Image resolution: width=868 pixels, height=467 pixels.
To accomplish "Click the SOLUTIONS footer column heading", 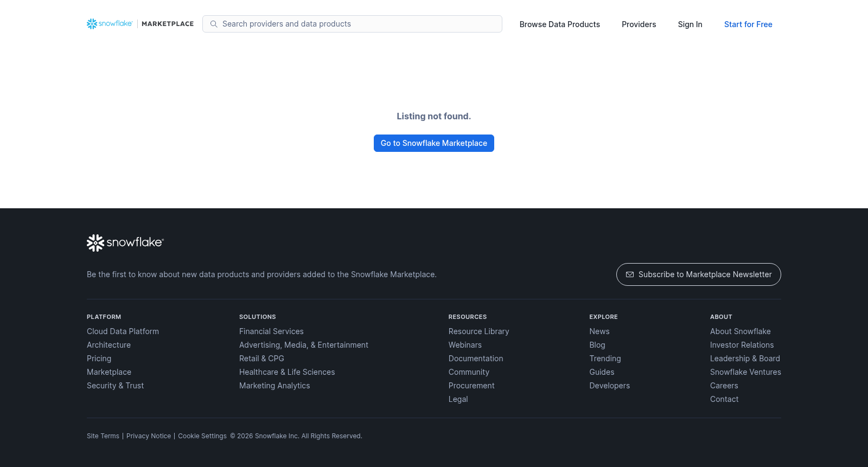I will point(258,317).
